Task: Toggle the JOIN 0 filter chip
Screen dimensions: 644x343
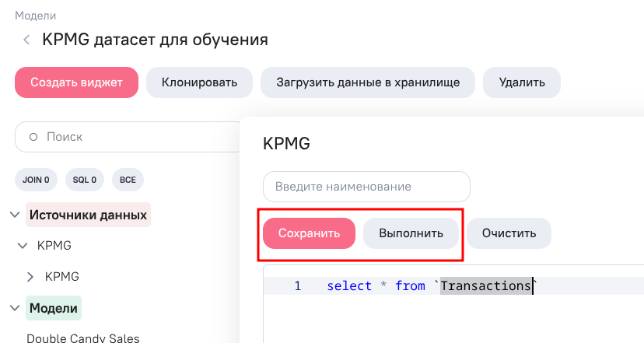Action: pyautogui.click(x=36, y=180)
